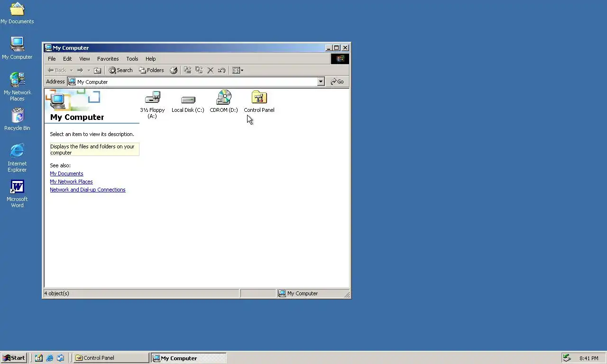Switch to Control Panel taskbar button

coord(111,358)
